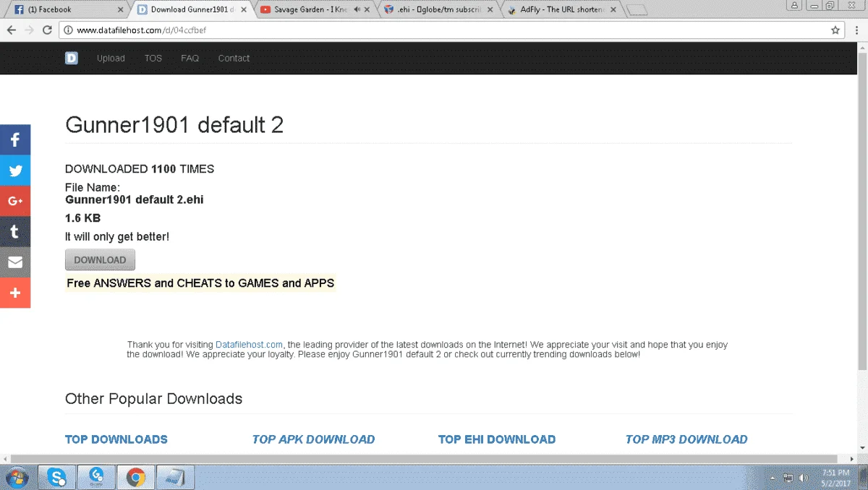
Task: Go back using browser back arrow
Action: point(12,30)
